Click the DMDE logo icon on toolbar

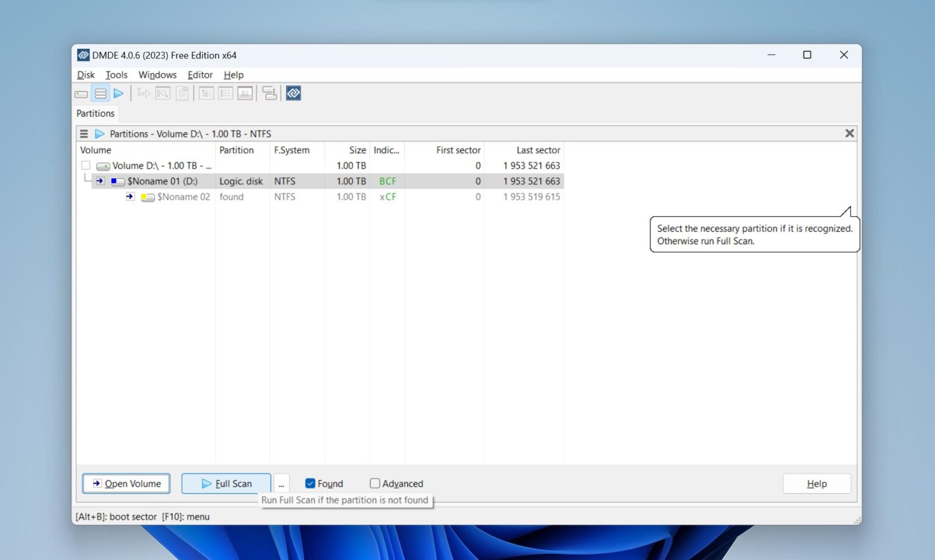coord(293,93)
